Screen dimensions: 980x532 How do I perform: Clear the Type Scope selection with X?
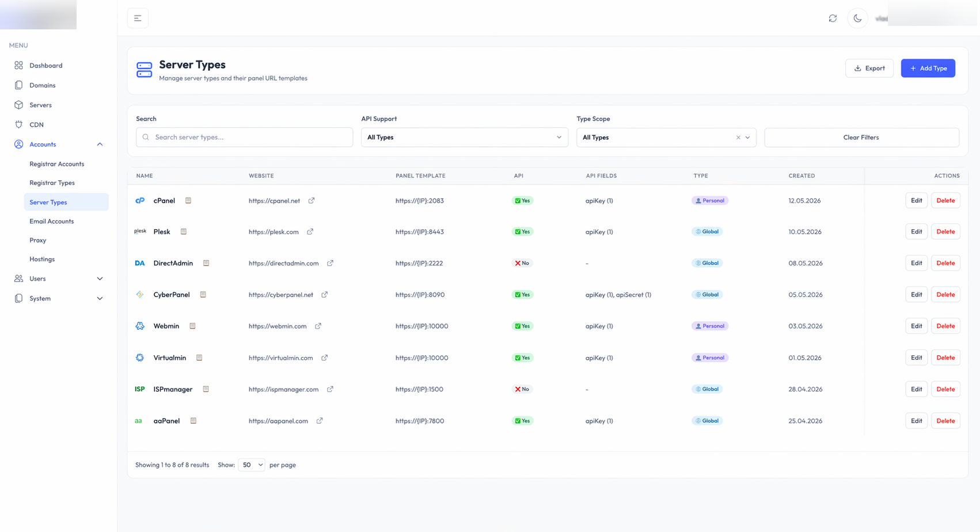click(738, 138)
